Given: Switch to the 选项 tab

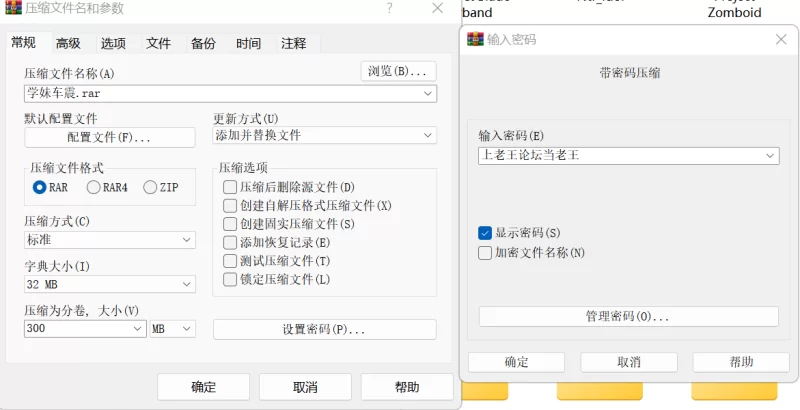Looking at the screenshot, I should [113, 44].
